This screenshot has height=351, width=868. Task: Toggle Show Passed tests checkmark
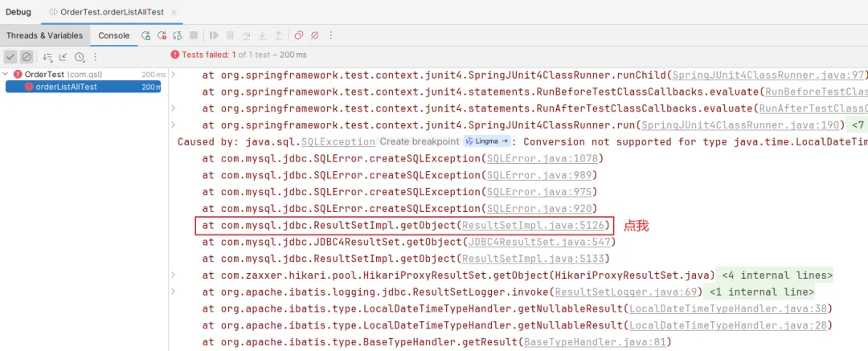click(x=10, y=56)
